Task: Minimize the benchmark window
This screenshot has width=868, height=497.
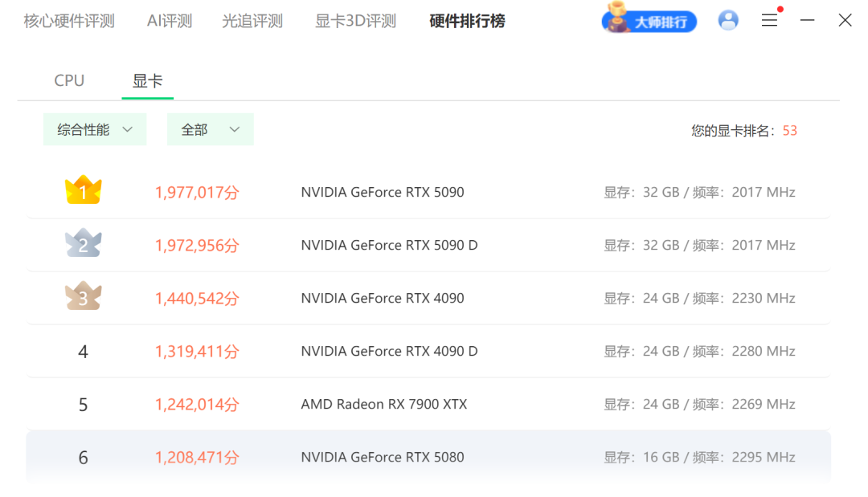Action: coord(807,20)
